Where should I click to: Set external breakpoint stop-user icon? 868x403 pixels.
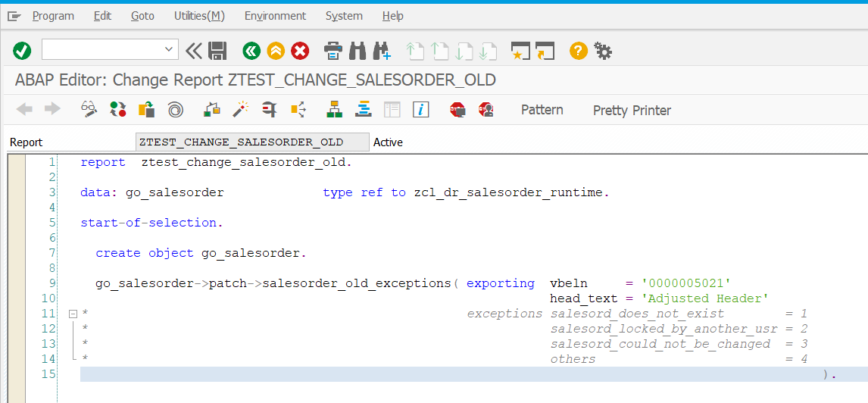(486, 110)
